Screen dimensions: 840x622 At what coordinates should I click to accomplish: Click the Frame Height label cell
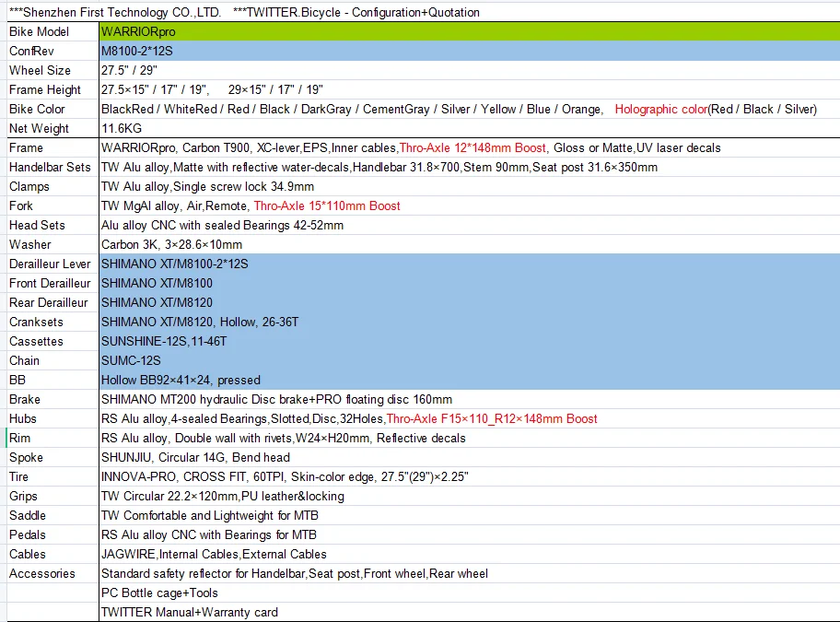(x=50, y=90)
